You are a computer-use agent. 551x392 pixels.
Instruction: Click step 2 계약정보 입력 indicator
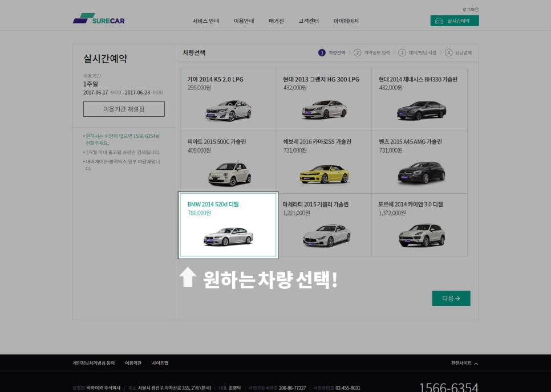(x=372, y=52)
